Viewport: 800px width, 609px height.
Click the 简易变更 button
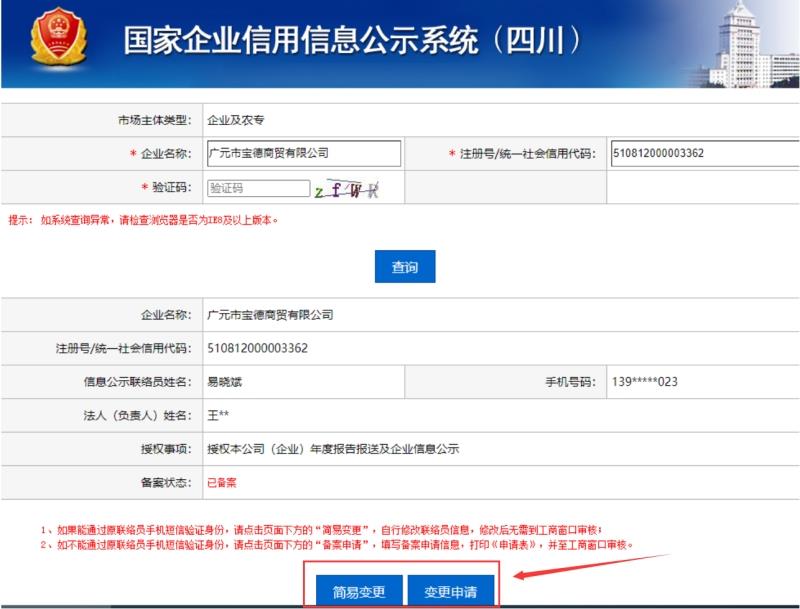353,591
